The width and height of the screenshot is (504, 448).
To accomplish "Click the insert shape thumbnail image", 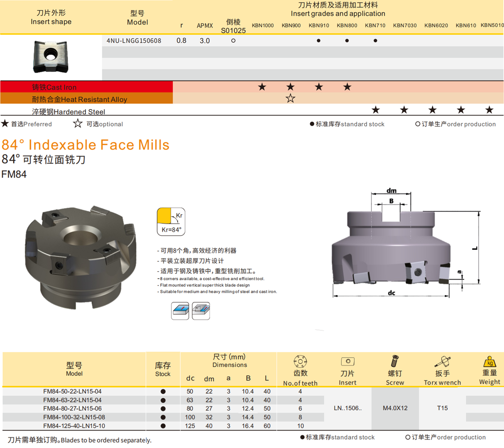I will 51,56.
